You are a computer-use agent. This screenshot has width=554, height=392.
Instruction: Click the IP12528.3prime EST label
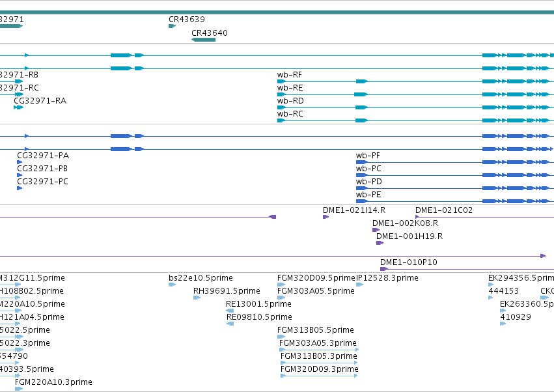tap(387, 278)
